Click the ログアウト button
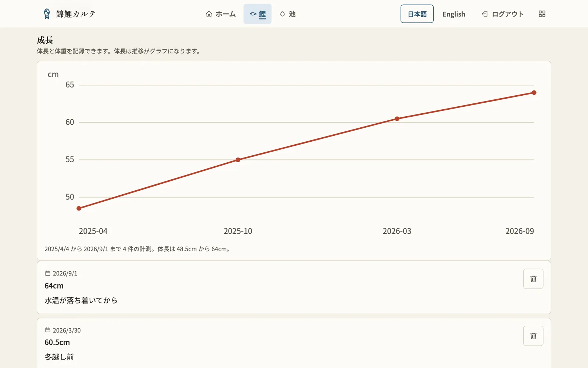 503,14
